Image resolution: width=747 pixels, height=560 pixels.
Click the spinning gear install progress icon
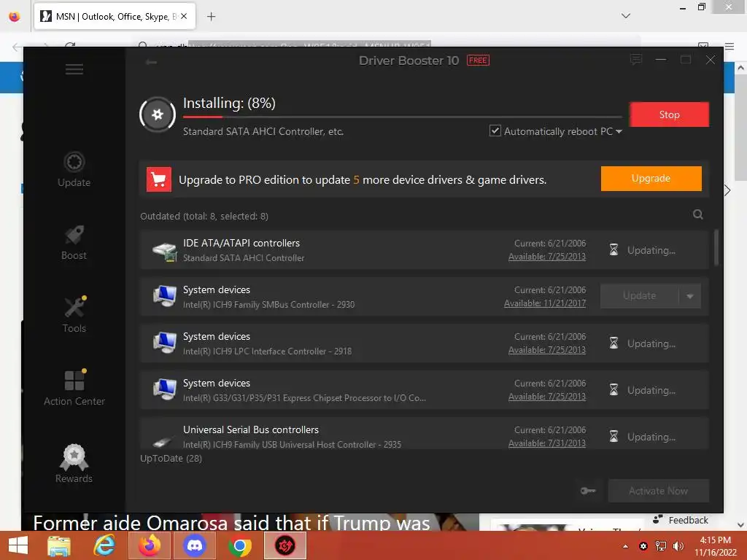click(x=158, y=114)
